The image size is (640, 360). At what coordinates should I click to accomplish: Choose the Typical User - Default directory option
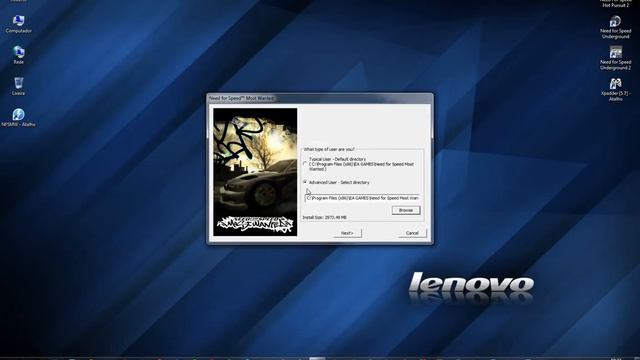305,164
